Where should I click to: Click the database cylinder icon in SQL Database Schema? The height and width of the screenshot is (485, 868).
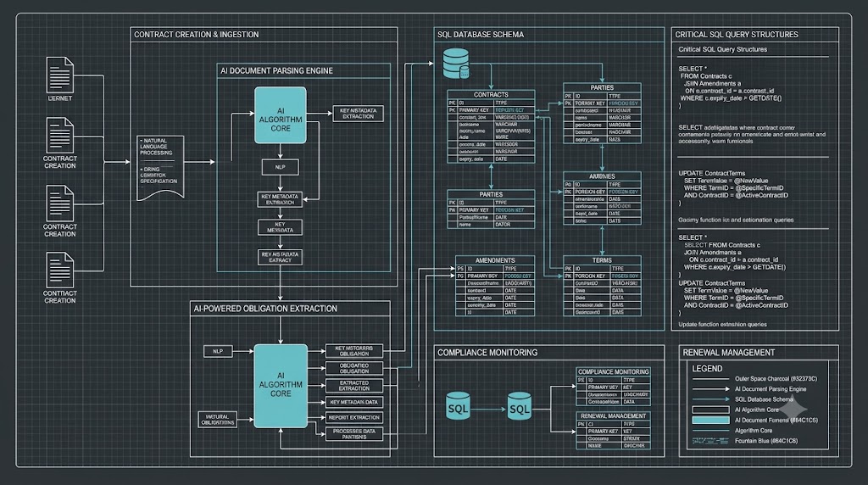456,64
